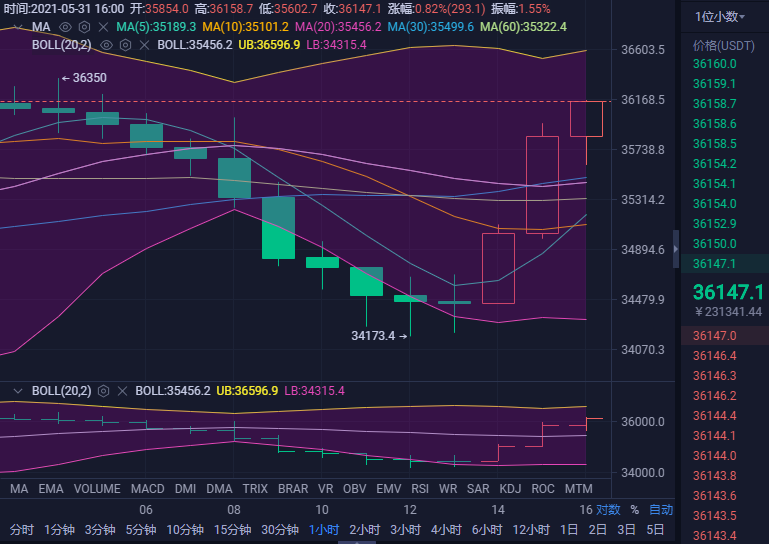Open settings for the MA indicator
This screenshot has height=544, width=769.
point(83,27)
